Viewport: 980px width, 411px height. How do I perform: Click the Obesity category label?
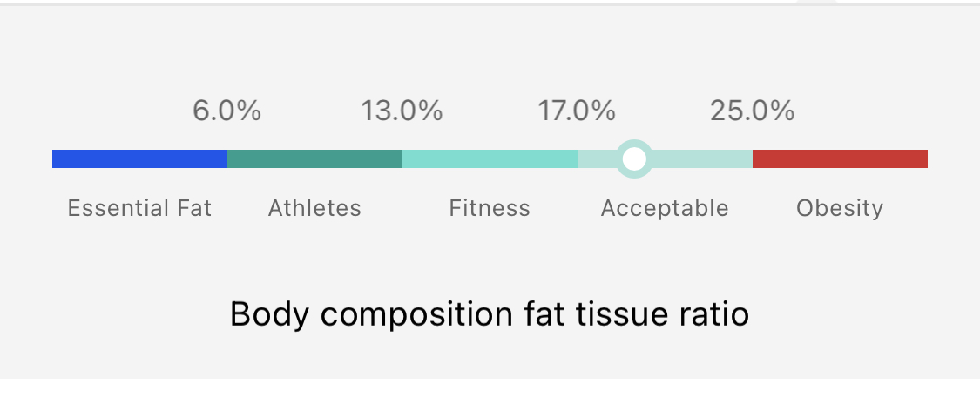[840, 209]
